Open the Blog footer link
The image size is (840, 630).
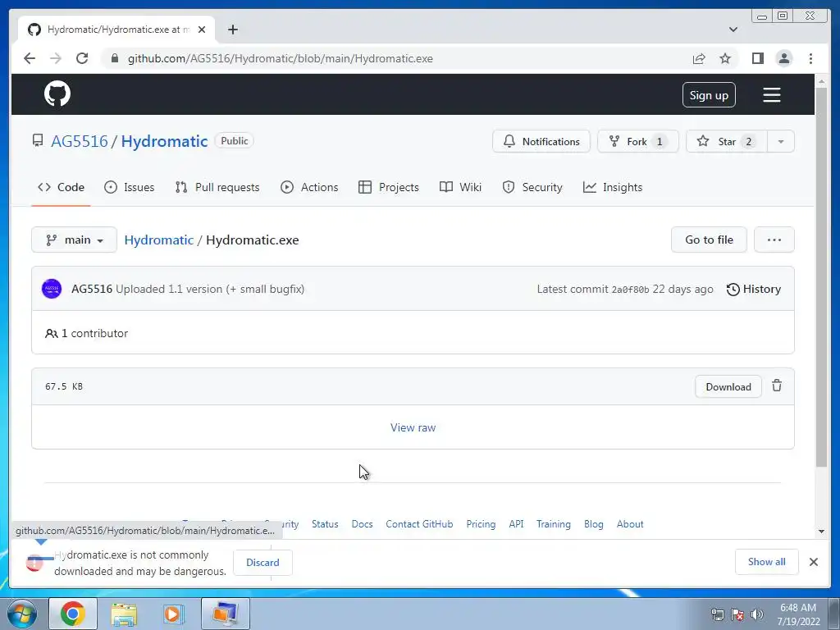coord(594,524)
